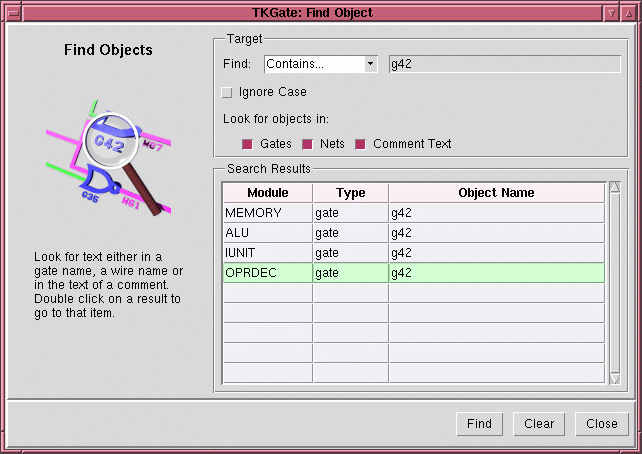
Task: Click the search text field containing g42
Action: (504, 64)
